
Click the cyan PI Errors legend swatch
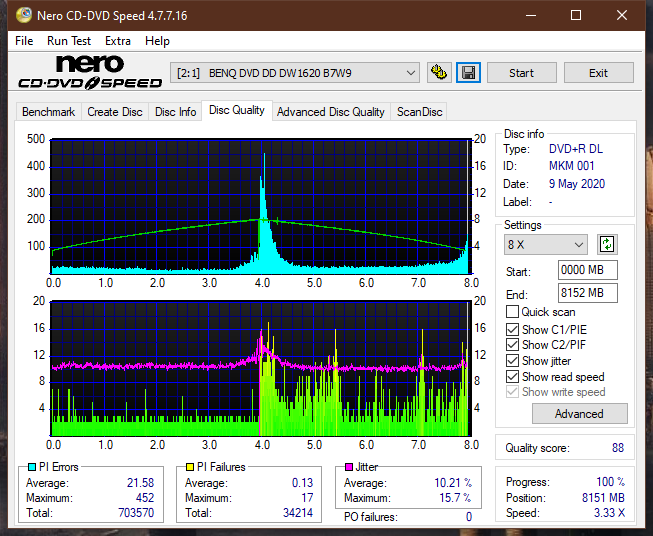tap(31, 467)
